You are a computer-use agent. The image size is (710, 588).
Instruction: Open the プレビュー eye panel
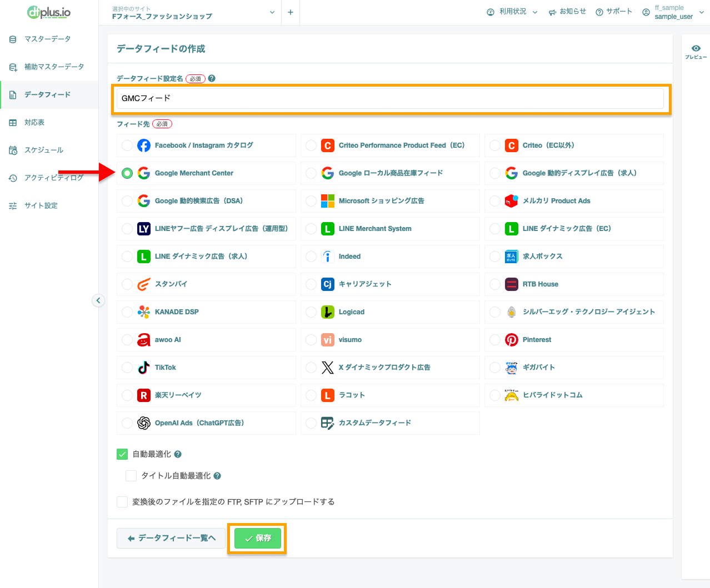click(696, 52)
